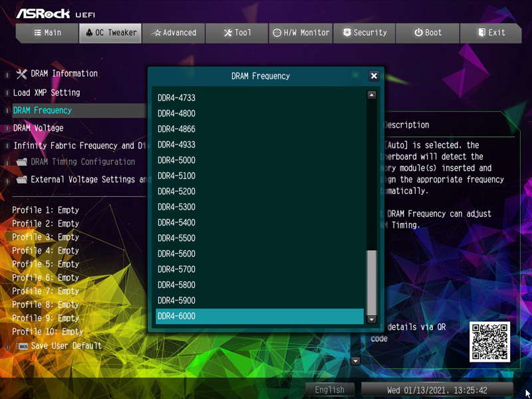The image size is (532, 399).
Task: Select Profile 5: Empty
Action: coord(45,264)
